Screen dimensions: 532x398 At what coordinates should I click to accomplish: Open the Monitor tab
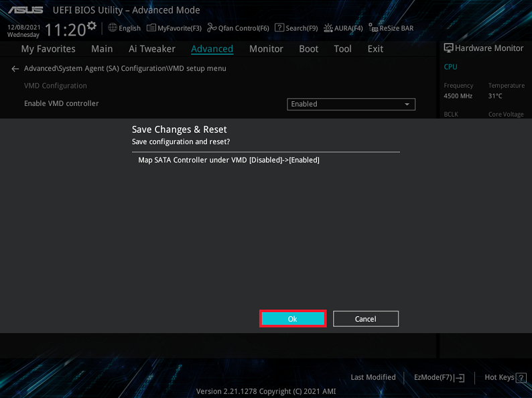[x=266, y=49]
